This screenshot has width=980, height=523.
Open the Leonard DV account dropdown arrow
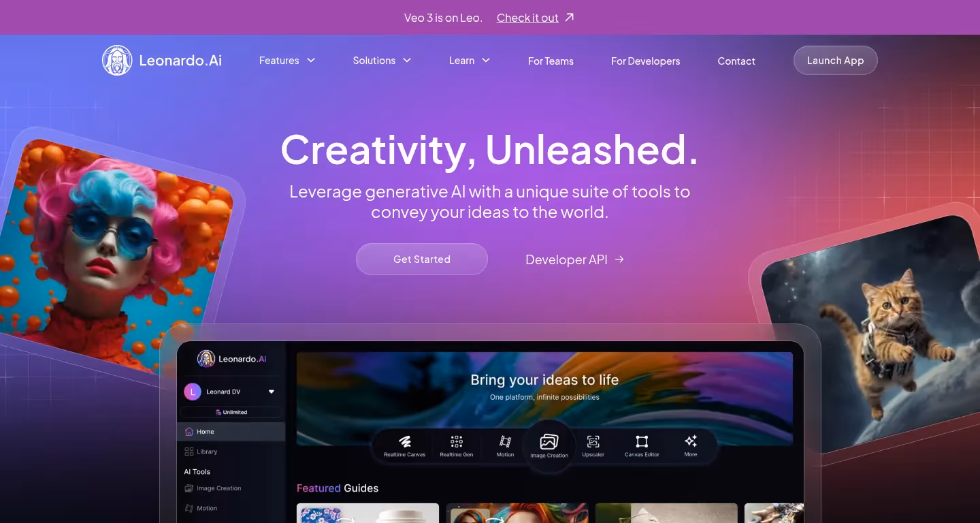[272, 392]
